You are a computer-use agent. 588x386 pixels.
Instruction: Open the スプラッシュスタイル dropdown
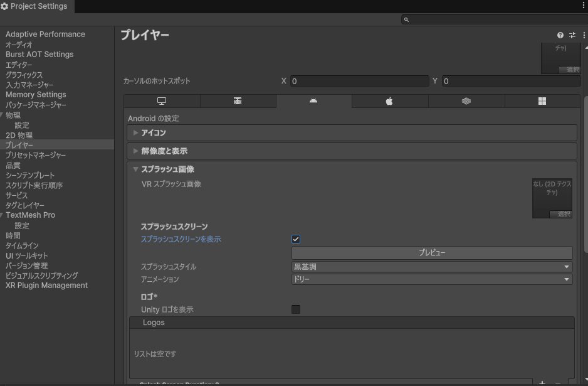432,267
